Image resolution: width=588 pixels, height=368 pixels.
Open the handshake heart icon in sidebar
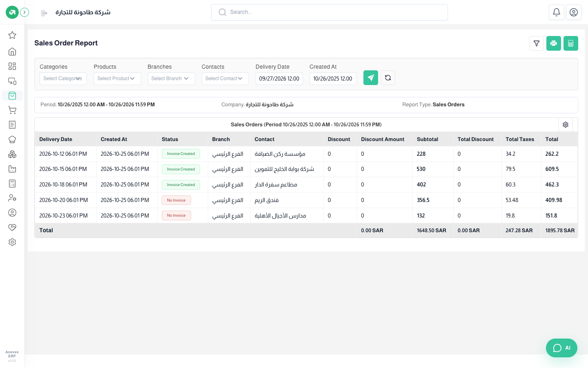pyautogui.click(x=12, y=227)
